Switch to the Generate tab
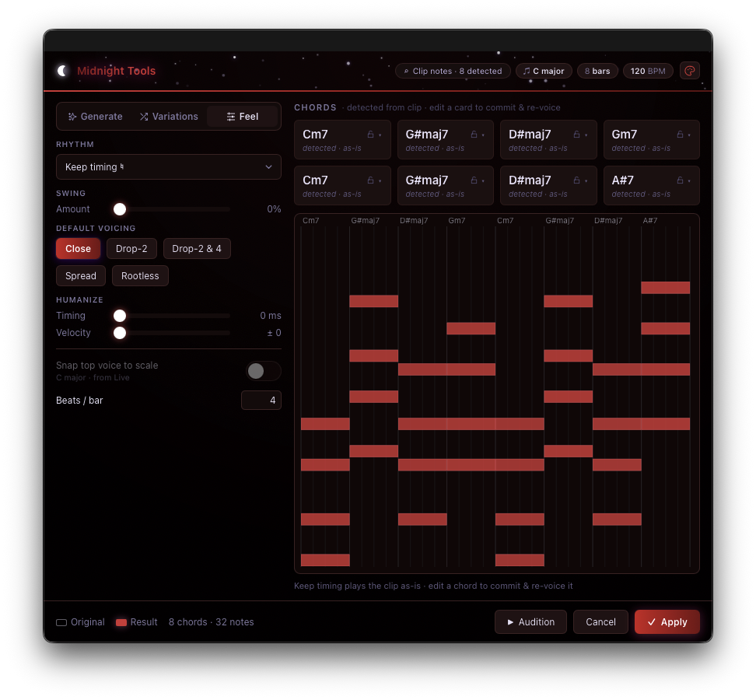This screenshot has width=756, height=700. click(96, 116)
